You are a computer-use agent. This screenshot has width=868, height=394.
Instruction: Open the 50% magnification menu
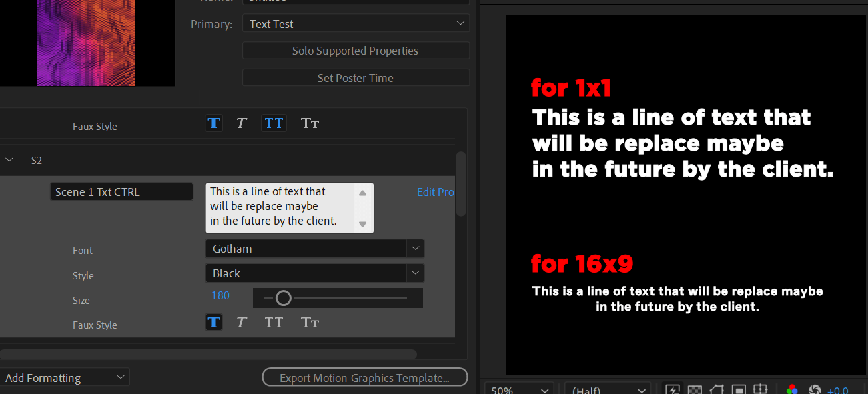[x=518, y=389]
